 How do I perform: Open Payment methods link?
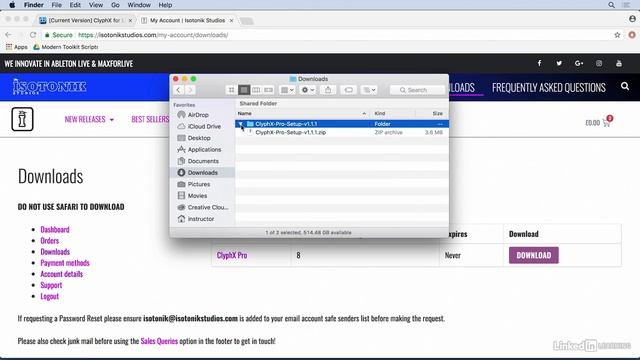click(x=65, y=263)
